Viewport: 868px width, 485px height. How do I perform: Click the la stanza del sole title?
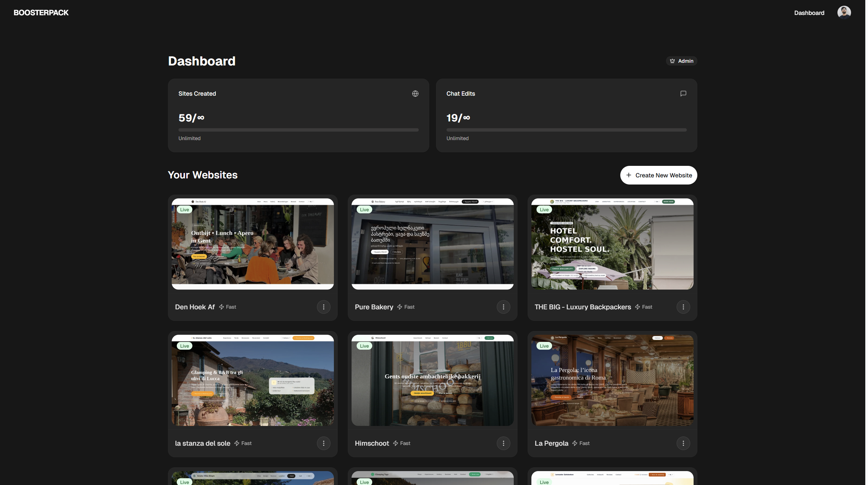point(203,443)
